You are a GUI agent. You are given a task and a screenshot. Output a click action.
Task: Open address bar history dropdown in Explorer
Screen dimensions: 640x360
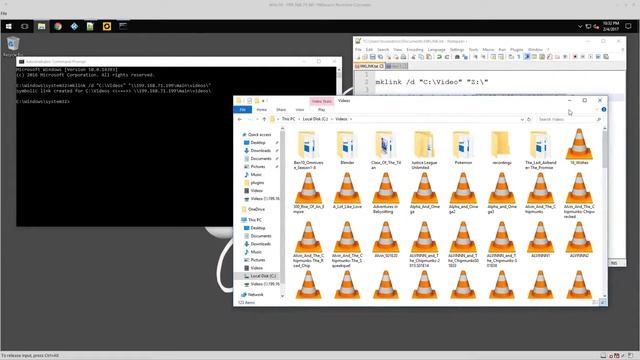coord(522,119)
